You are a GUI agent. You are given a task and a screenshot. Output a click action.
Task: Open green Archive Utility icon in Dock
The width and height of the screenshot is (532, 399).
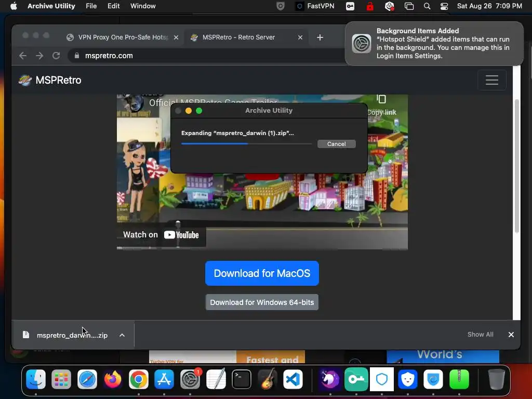(459, 379)
